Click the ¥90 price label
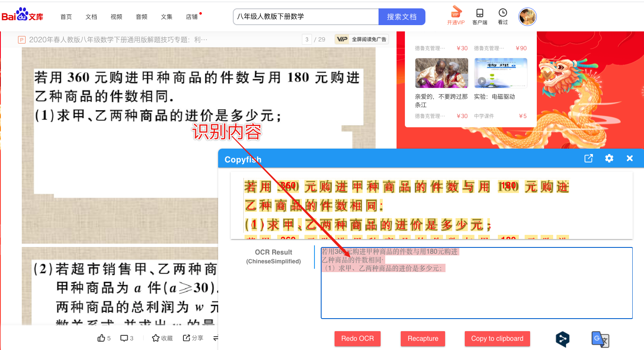Image resolution: width=644 pixels, height=350 pixels. [521, 48]
